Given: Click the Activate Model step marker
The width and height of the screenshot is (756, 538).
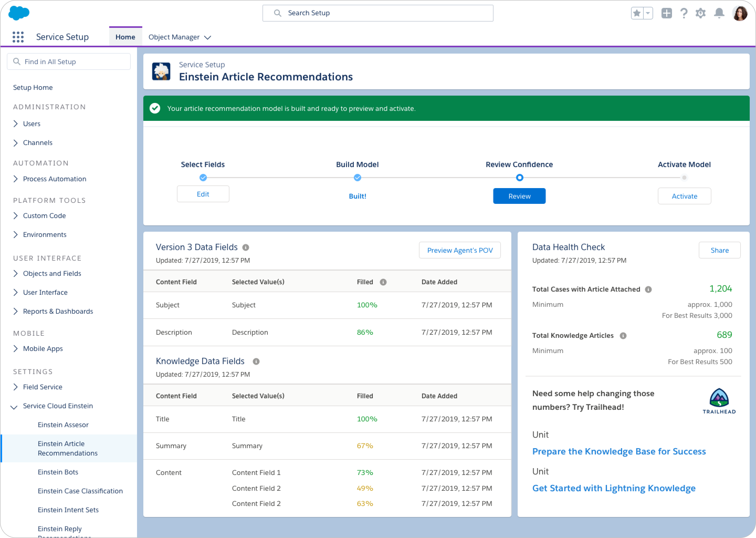Looking at the screenshot, I should coord(684,178).
